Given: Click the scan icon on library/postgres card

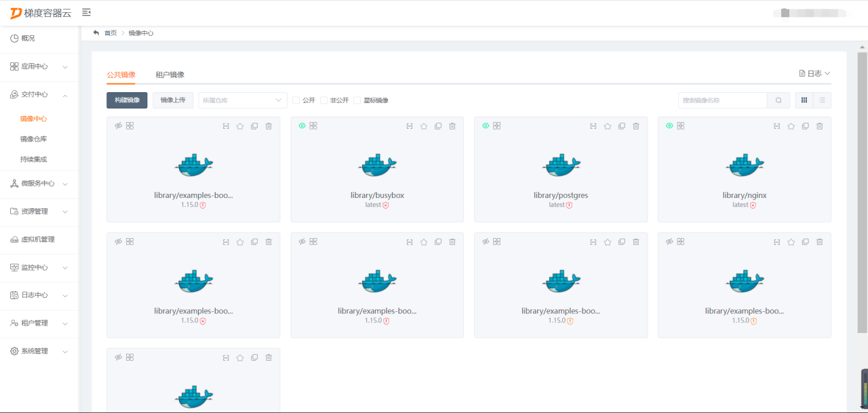Looking at the screenshot, I should point(593,126).
